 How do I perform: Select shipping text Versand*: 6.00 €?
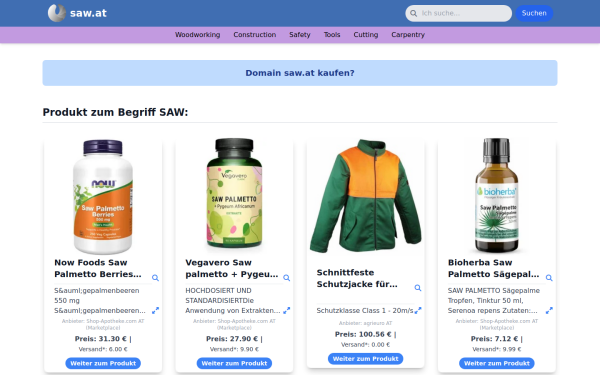tap(103, 349)
